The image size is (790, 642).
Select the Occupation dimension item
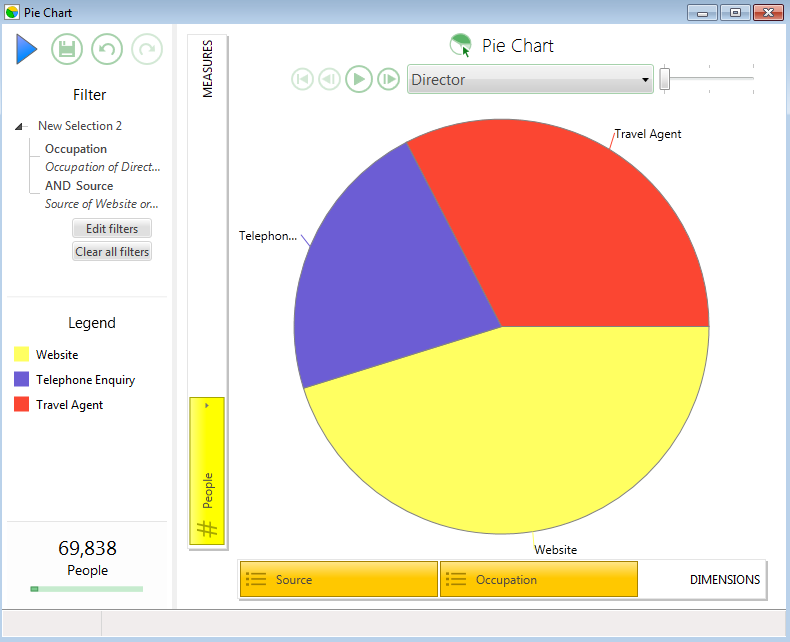point(539,580)
